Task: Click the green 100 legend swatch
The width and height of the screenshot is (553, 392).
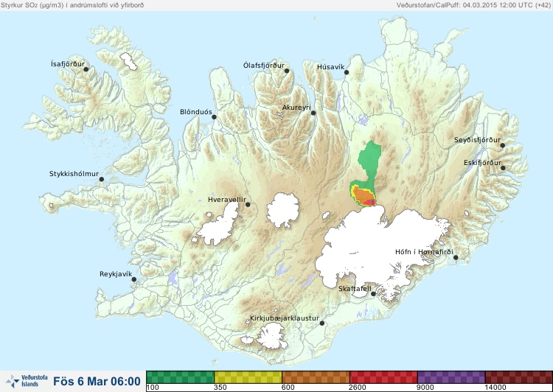Action: 181,377
